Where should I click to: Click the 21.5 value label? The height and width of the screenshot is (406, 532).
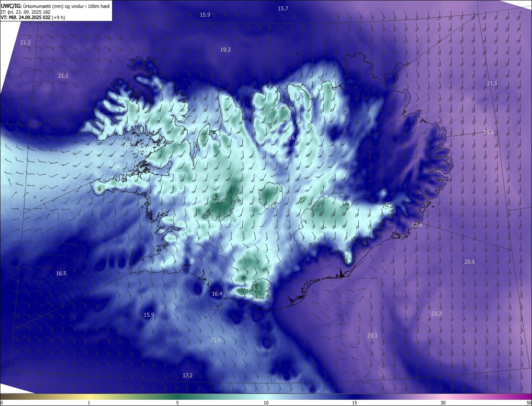tap(492, 83)
